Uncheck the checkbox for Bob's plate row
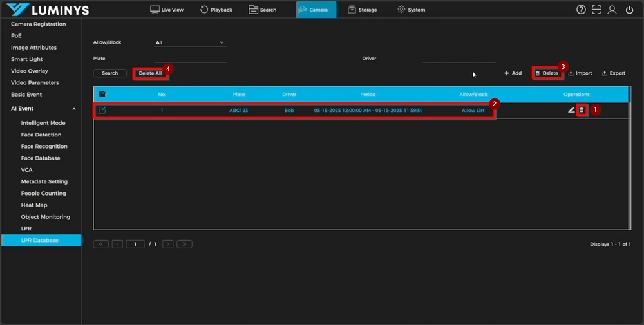Image resolution: width=644 pixels, height=325 pixels. (102, 110)
